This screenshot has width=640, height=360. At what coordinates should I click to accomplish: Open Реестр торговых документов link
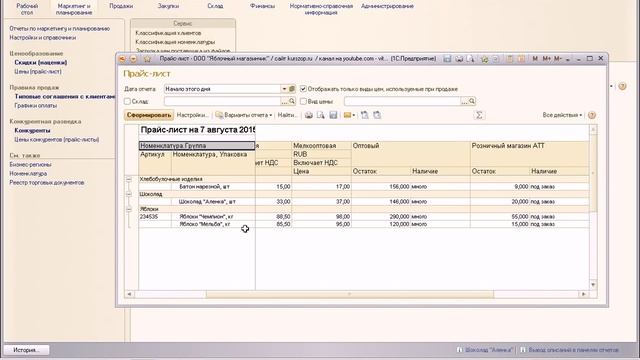(x=47, y=182)
